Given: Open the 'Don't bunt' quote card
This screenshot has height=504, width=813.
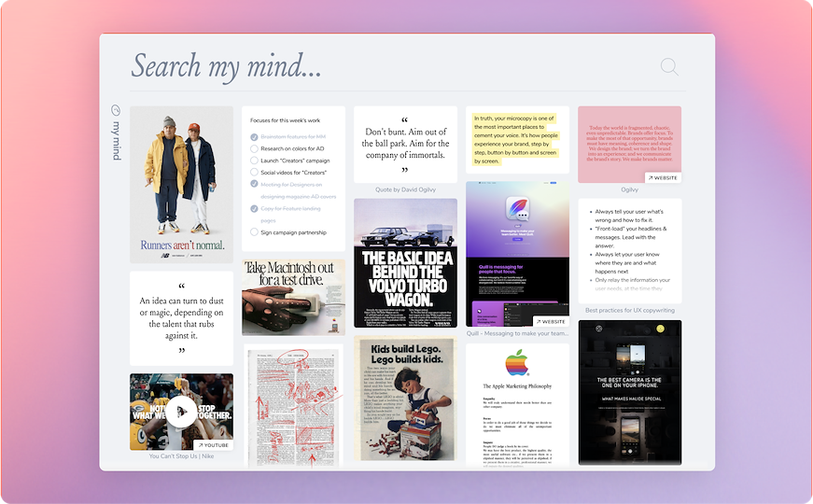Looking at the screenshot, I should (405, 145).
